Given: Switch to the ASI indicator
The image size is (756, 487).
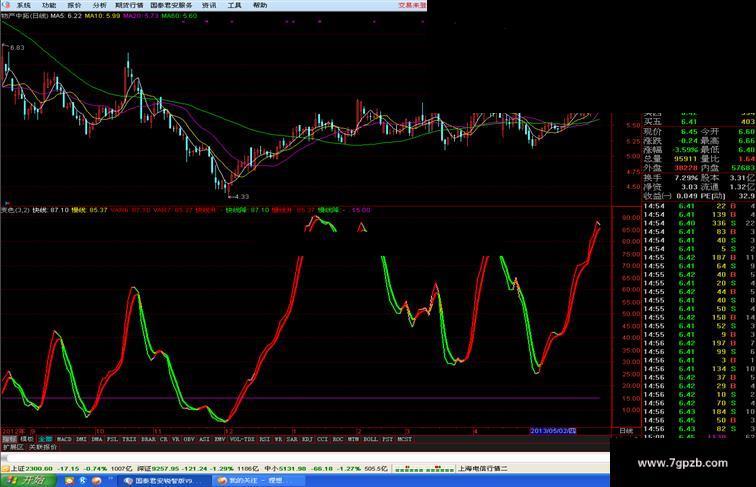Looking at the screenshot, I should coord(204,439).
